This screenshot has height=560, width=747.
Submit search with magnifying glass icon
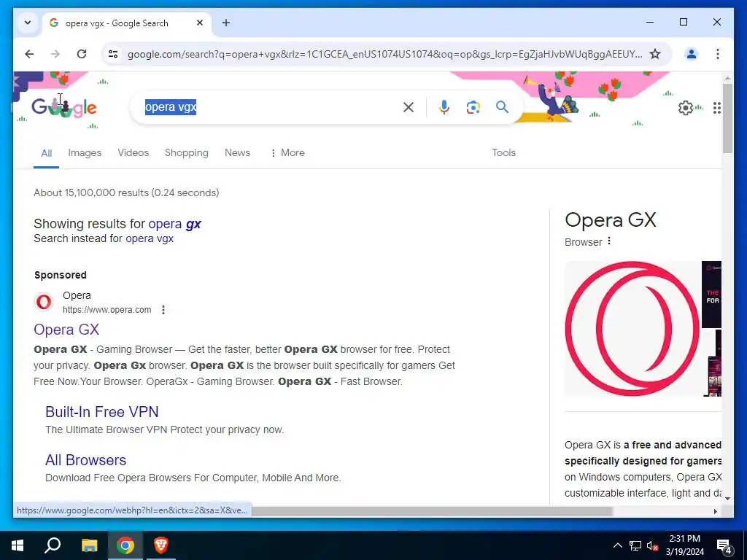point(502,107)
